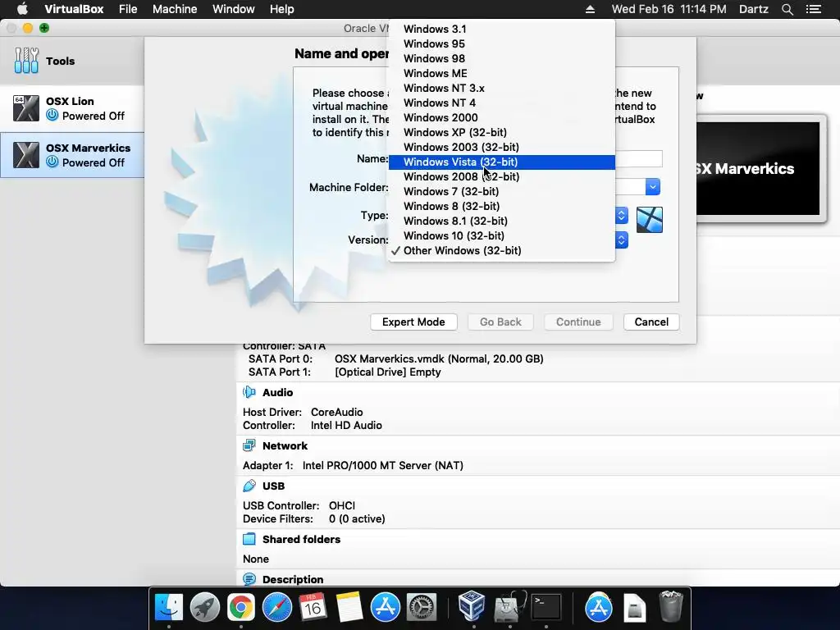
Task: Open the Version dropdown stepper
Action: tap(622, 240)
